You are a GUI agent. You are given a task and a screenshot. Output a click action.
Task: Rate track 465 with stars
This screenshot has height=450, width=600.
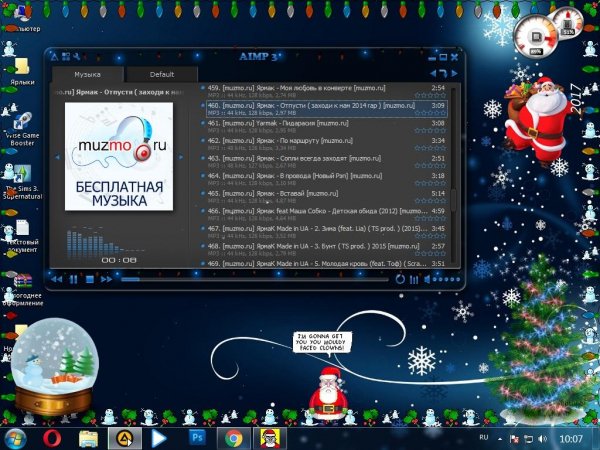[x=430, y=201]
